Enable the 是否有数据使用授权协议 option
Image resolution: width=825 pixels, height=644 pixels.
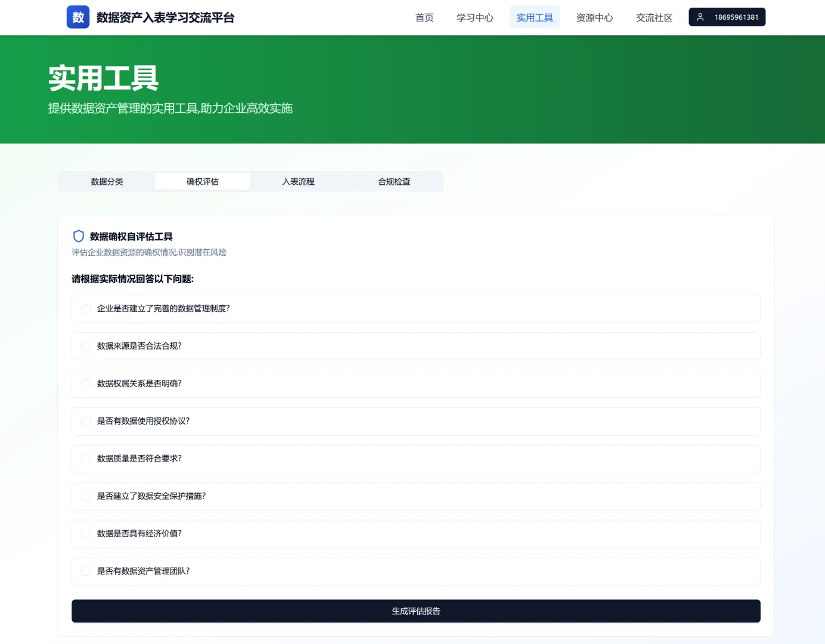(x=86, y=421)
